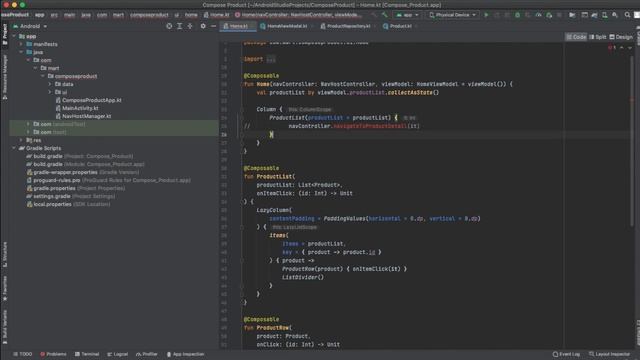
Task: Collapse the composeproduct package
Action: tap(43, 76)
